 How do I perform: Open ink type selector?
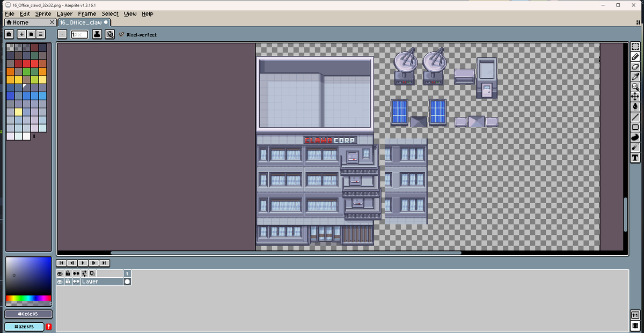(97, 34)
